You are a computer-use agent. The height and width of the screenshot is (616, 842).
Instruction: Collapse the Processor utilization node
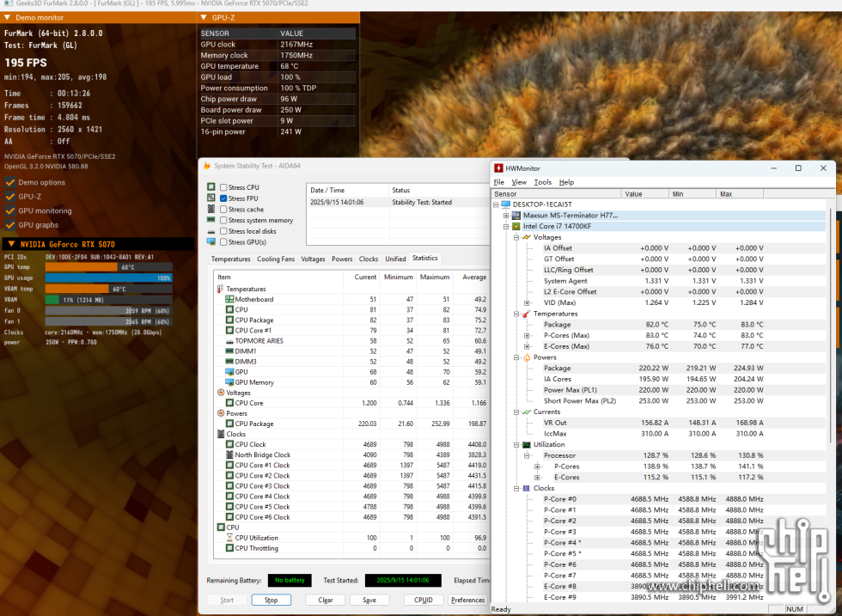[527, 455]
